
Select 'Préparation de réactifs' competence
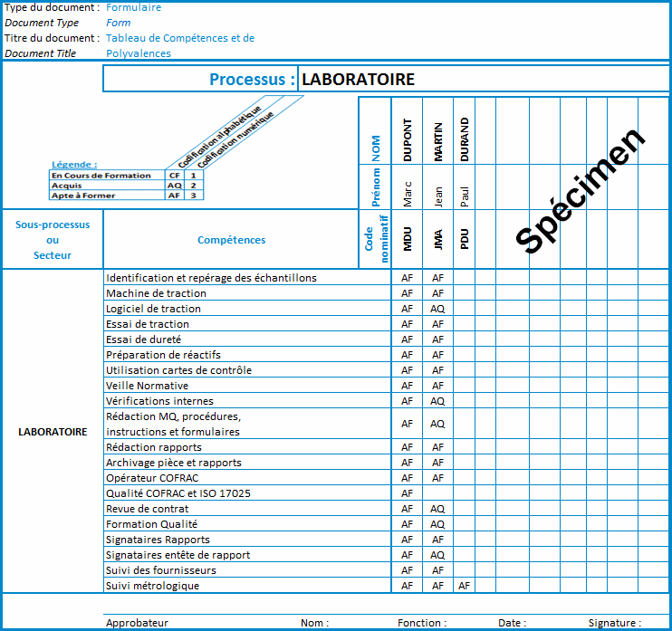[247, 355]
